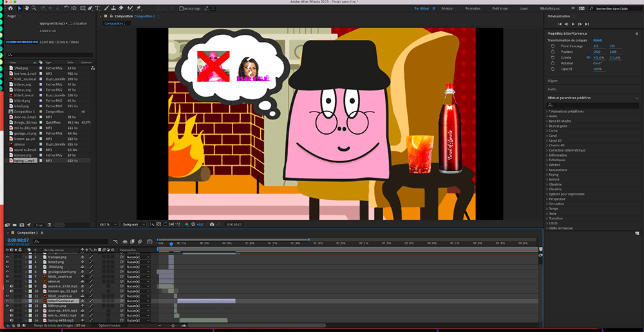Open the RGB channel display icon
The image size is (644, 332).
(x=187, y=224)
